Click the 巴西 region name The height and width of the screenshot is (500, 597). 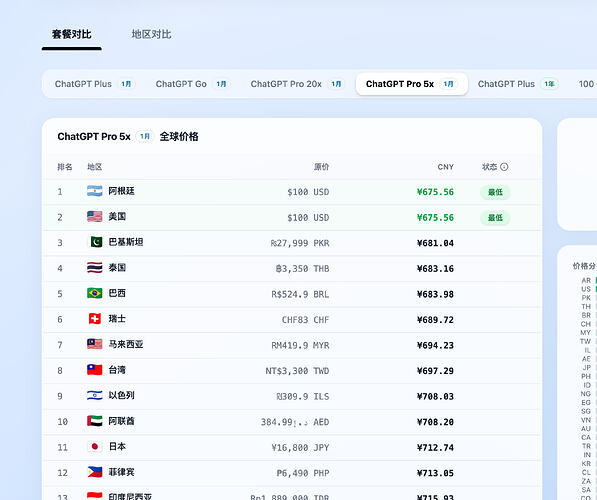[x=117, y=293]
